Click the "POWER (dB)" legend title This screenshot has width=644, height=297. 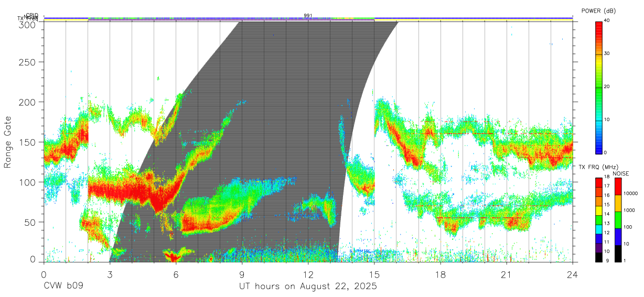[599, 10]
